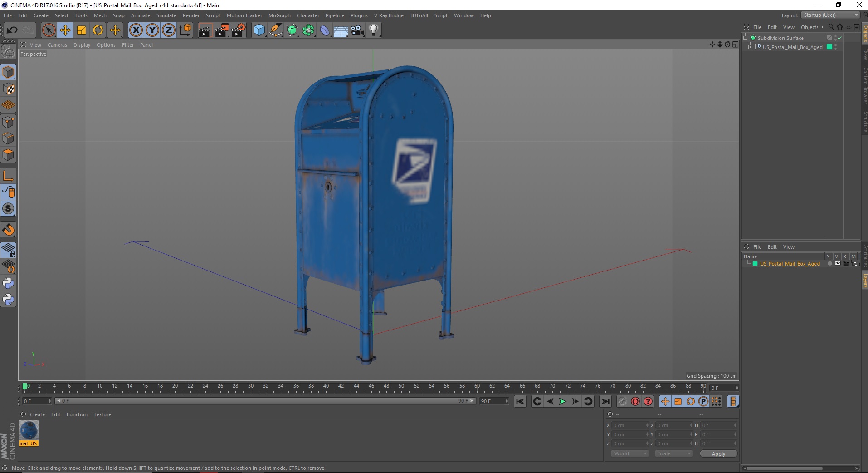
Task: Open the Layout dropdown Startup (User)
Action: [x=830, y=15]
